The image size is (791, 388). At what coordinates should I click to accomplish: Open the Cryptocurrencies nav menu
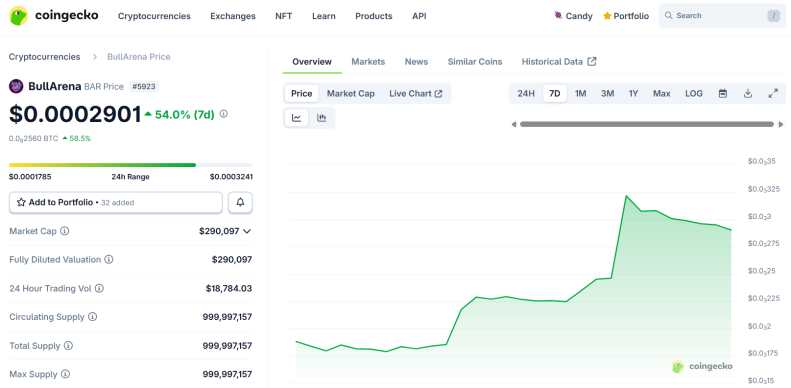point(154,16)
